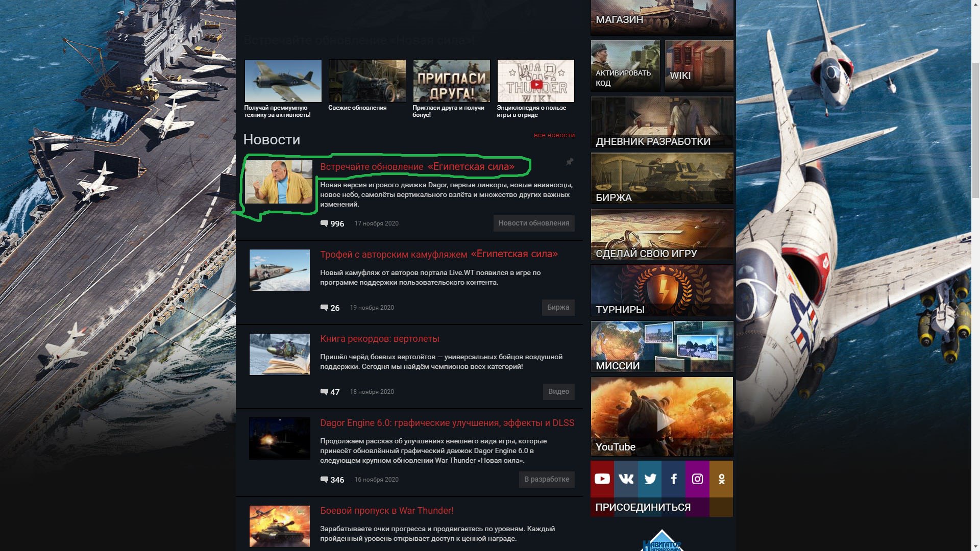Click the scrollbar up arrow
This screenshot has height=551, width=980.
click(x=975, y=4)
